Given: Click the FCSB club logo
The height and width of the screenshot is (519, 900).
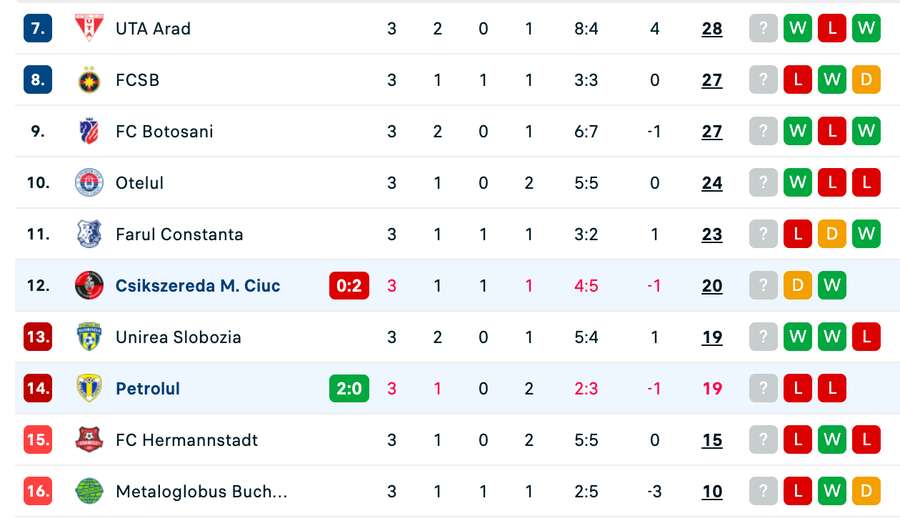Looking at the screenshot, I should pos(89,80).
